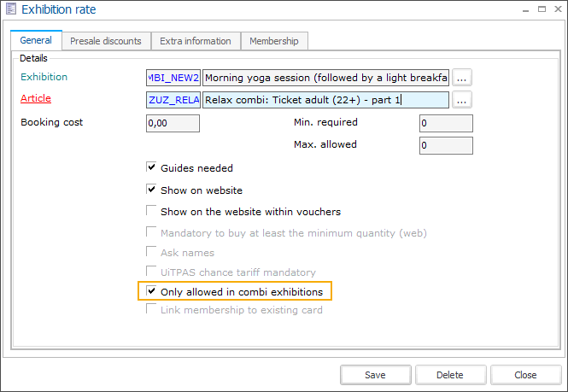Click the Close button at bottom
The height and width of the screenshot is (392, 568).
click(x=525, y=375)
